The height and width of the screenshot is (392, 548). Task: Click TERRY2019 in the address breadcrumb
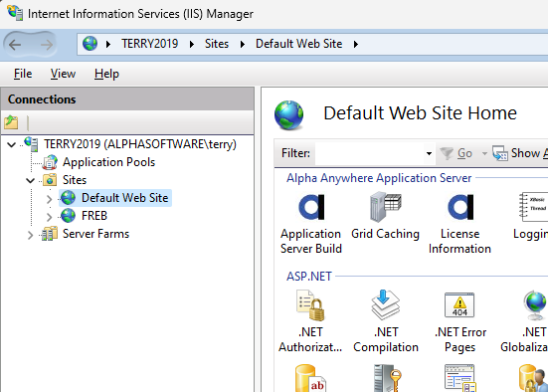(149, 44)
